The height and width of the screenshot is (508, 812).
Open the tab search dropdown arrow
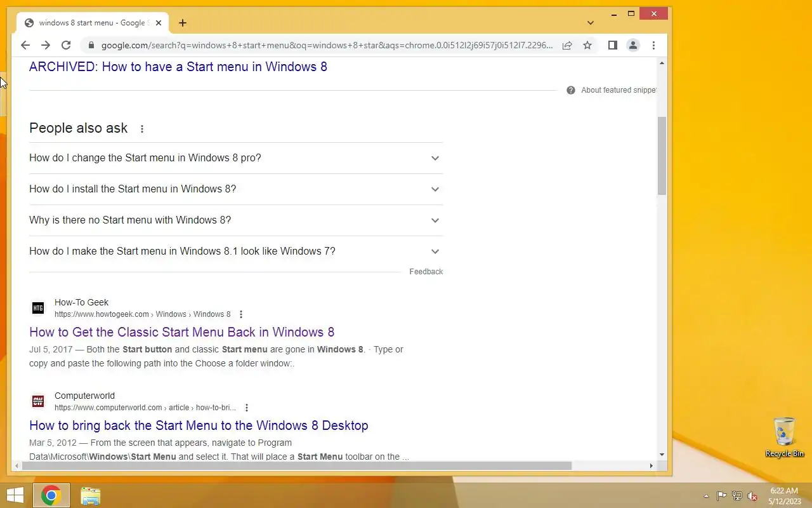point(591,23)
